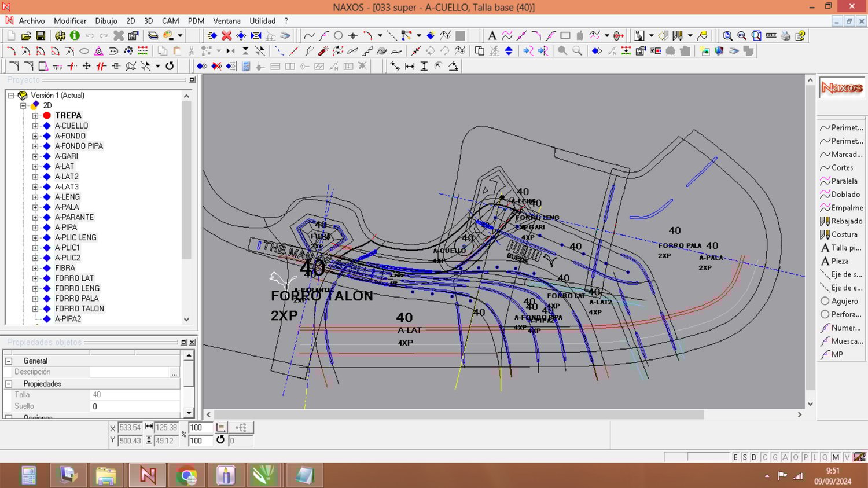Collapse the General properties section

click(9, 361)
